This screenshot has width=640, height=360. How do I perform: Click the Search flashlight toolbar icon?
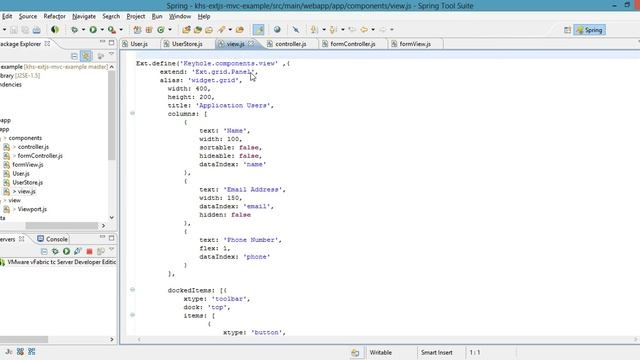pyautogui.click(x=222, y=30)
